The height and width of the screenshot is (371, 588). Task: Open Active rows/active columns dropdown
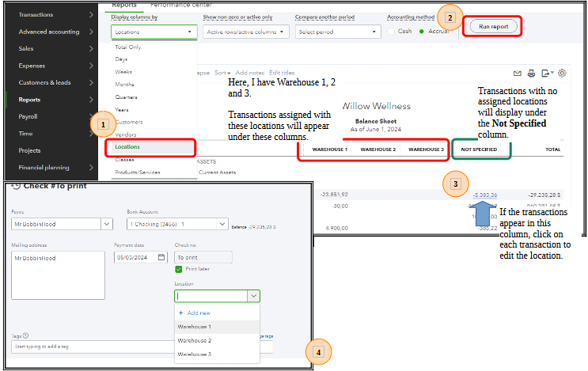click(246, 32)
